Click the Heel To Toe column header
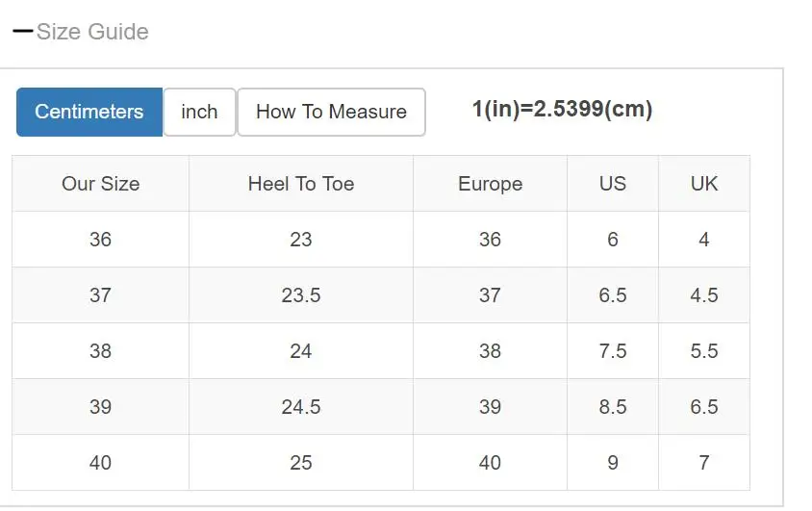 tap(301, 184)
